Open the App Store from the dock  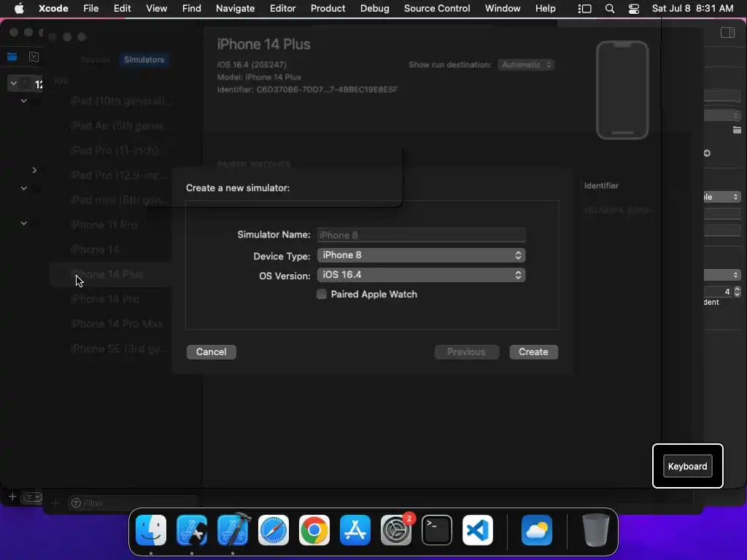pyautogui.click(x=355, y=530)
